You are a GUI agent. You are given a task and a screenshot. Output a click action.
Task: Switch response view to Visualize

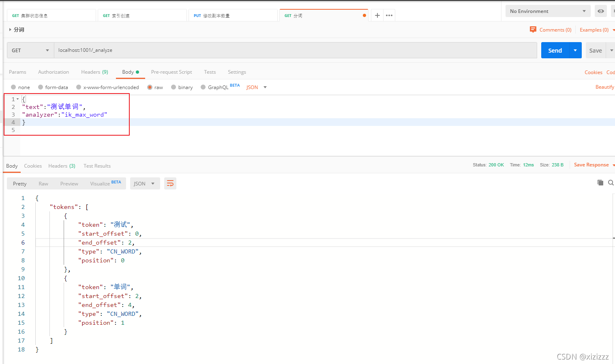pyautogui.click(x=105, y=183)
